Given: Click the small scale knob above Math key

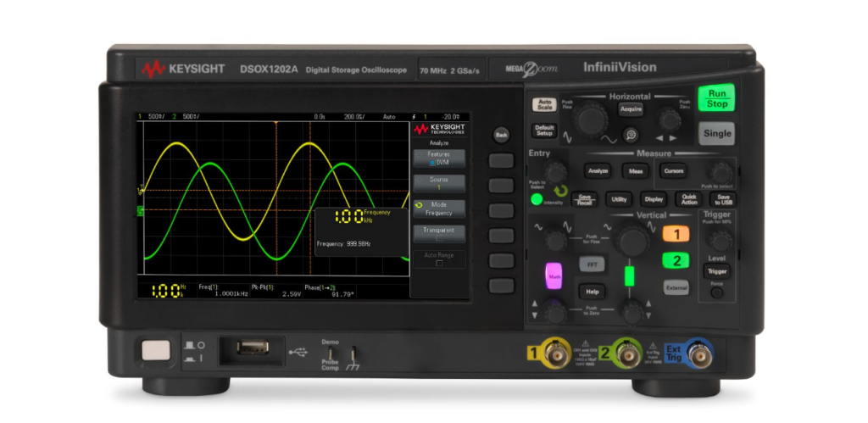Looking at the screenshot, I should (x=554, y=240).
